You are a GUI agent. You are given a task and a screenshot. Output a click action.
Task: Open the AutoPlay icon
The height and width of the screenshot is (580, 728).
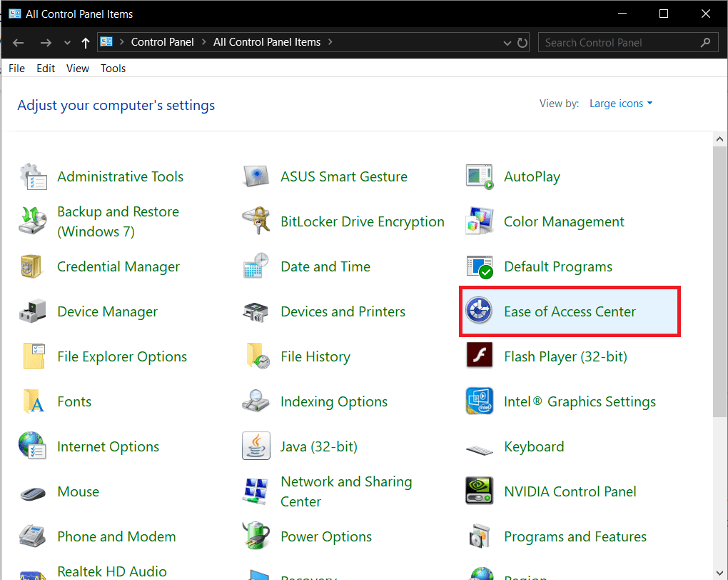(480, 176)
